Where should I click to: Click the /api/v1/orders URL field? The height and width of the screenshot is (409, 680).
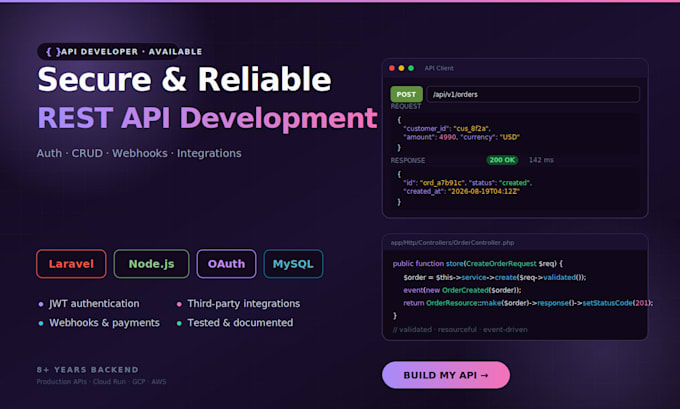533,94
